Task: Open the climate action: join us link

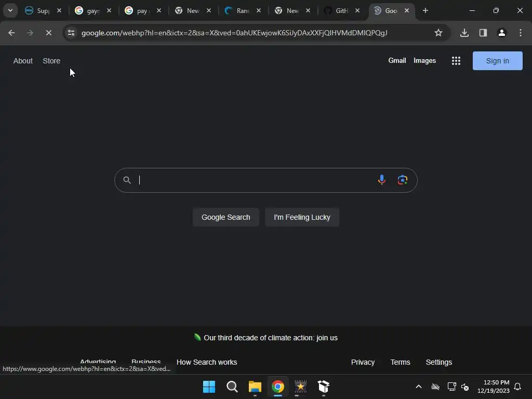Action: [x=270, y=338]
